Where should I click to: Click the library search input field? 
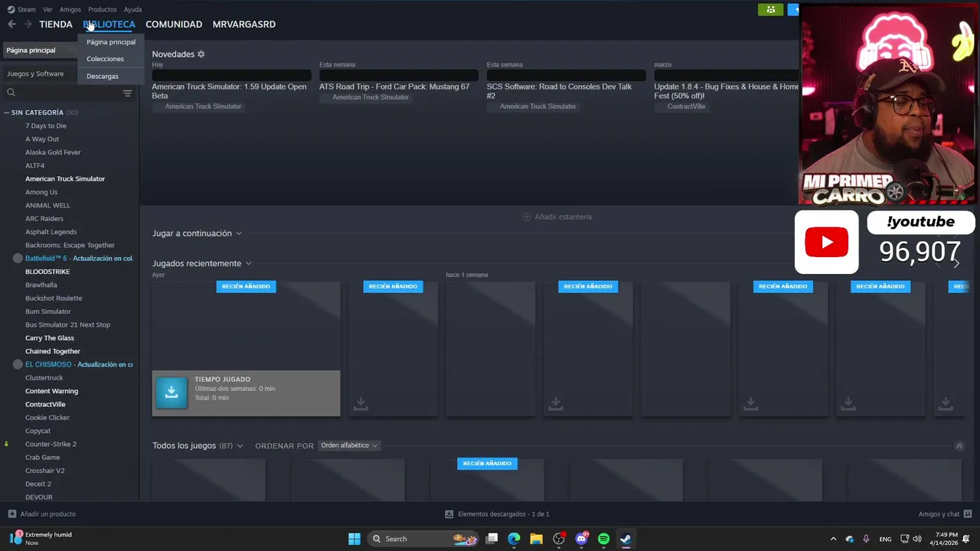pyautogui.click(x=67, y=93)
